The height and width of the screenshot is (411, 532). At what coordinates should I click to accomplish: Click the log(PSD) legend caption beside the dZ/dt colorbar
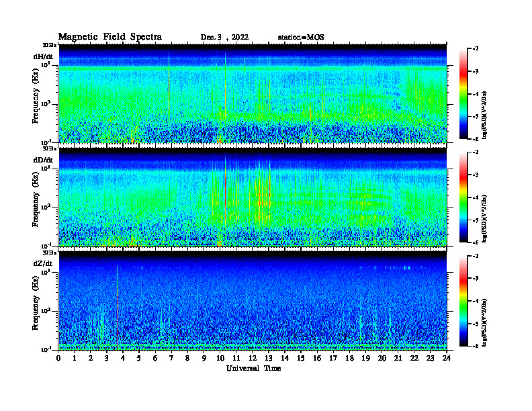[x=484, y=322]
